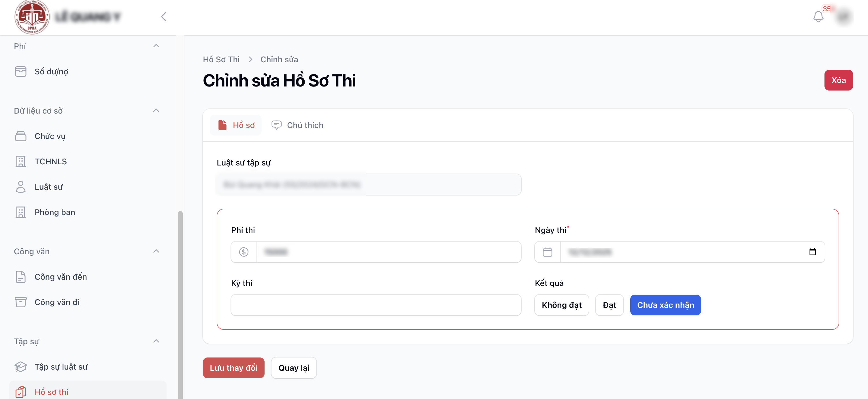Collapse the Phí sidebar section
Image resolution: width=868 pixels, height=399 pixels.
tap(156, 46)
